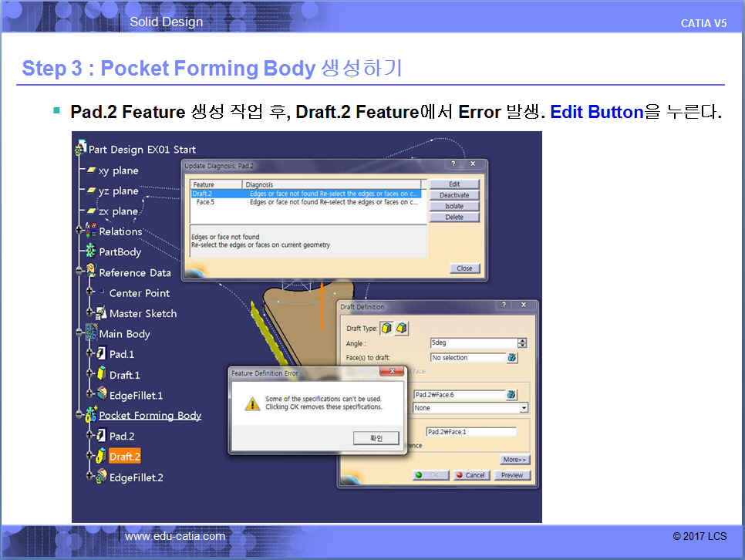Select the second Draft Type icon
Image resolution: width=745 pixels, height=560 pixels.
(x=402, y=329)
